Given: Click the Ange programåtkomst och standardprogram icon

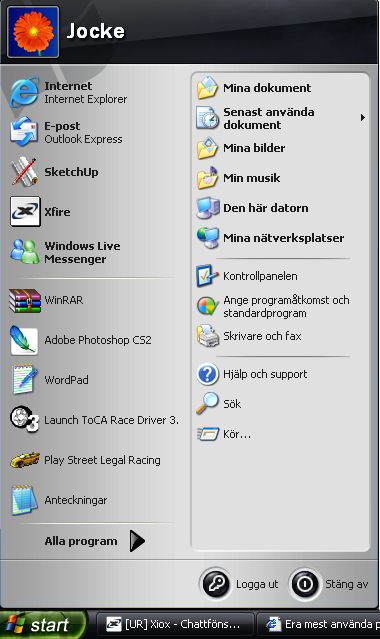Looking at the screenshot, I should [208, 306].
